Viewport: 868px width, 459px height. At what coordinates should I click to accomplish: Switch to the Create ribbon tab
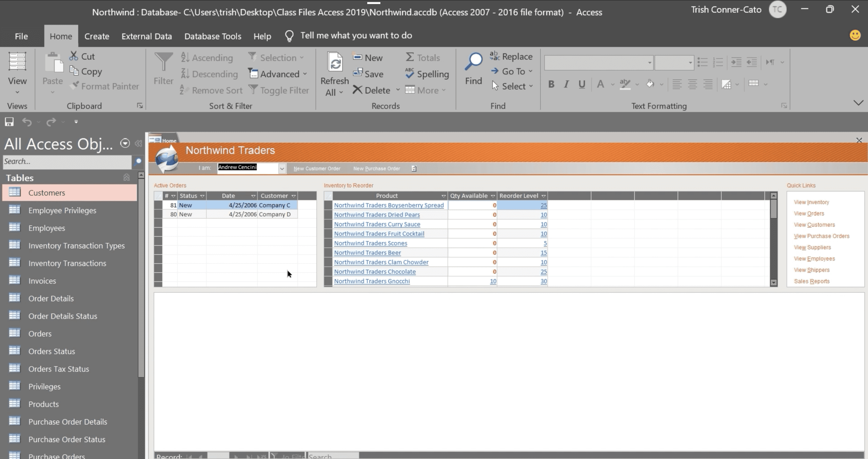pyautogui.click(x=97, y=36)
